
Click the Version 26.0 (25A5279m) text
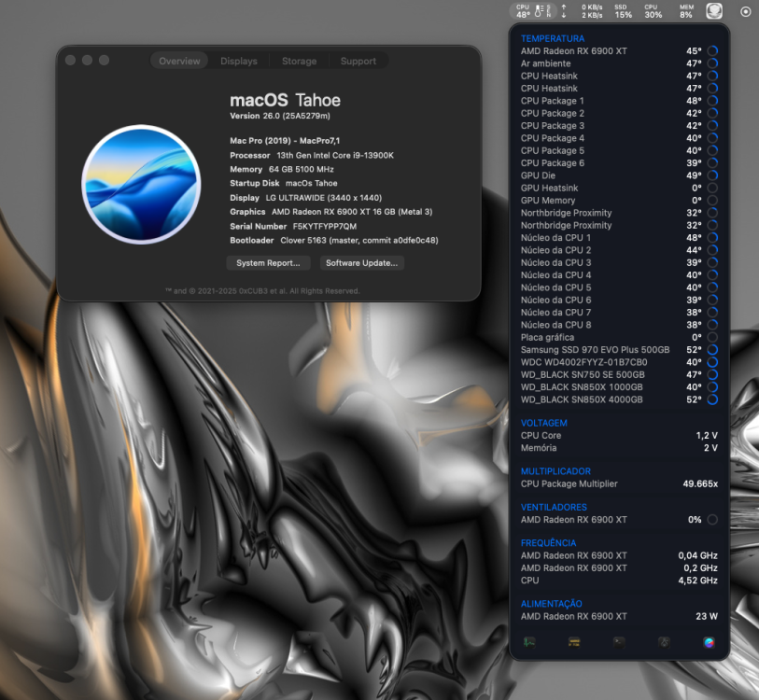280,116
